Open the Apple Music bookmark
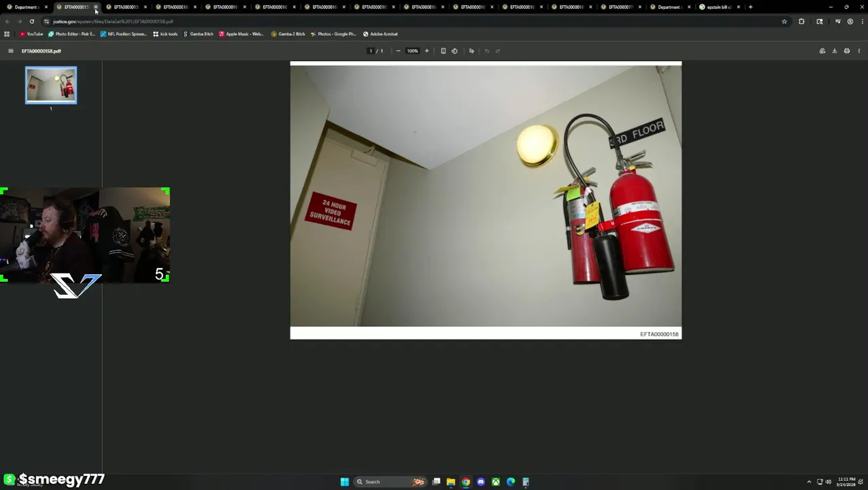Screen dimensions: 868x490 [241, 34]
